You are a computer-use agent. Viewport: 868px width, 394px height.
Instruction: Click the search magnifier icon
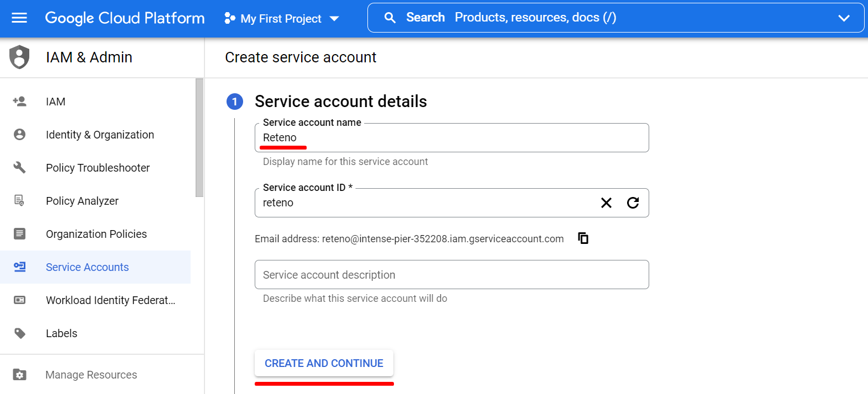point(390,18)
